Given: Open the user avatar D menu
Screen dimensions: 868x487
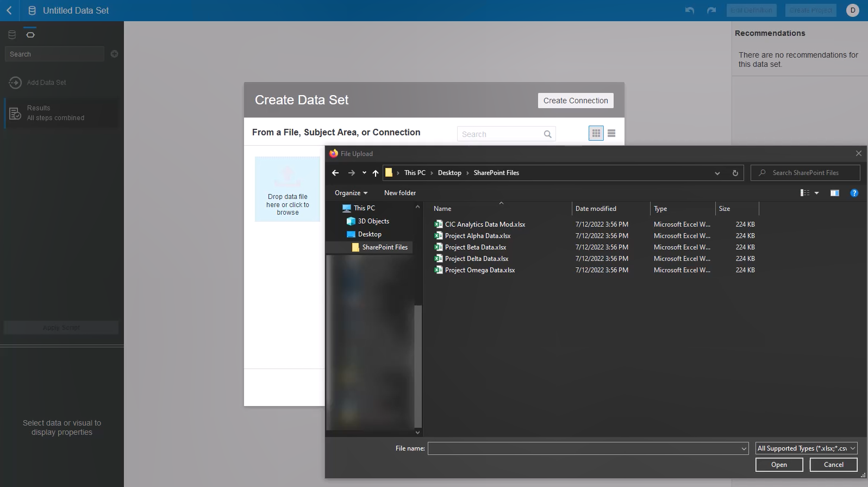Looking at the screenshot, I should pyautogui.click(x=853, y=10).
